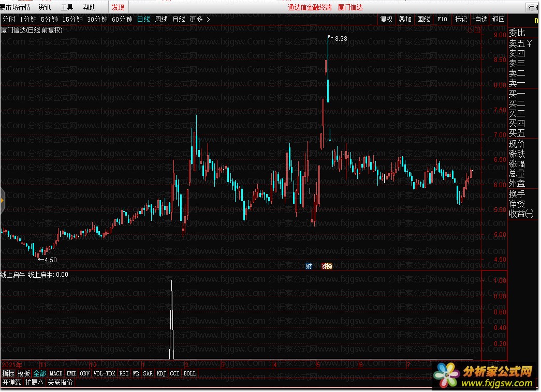Click the 换手 row in quote panel
Screen dimensions: 541x392
coord(517,194)
